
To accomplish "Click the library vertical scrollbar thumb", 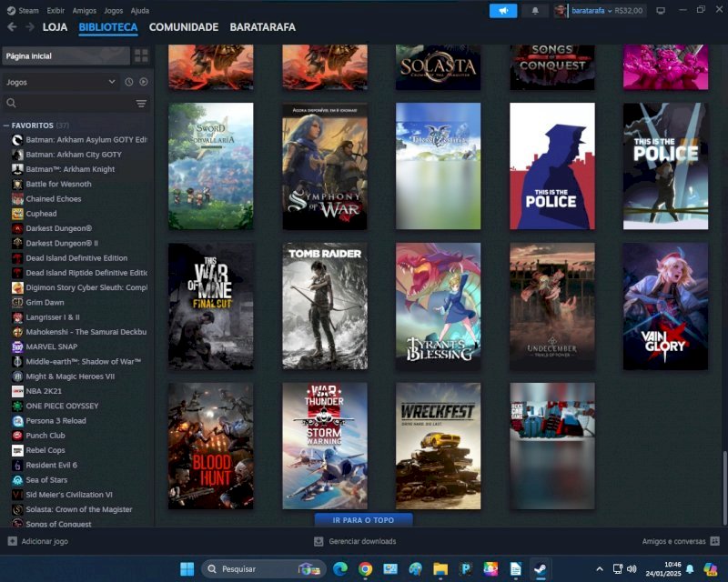I will click(723, 487).
